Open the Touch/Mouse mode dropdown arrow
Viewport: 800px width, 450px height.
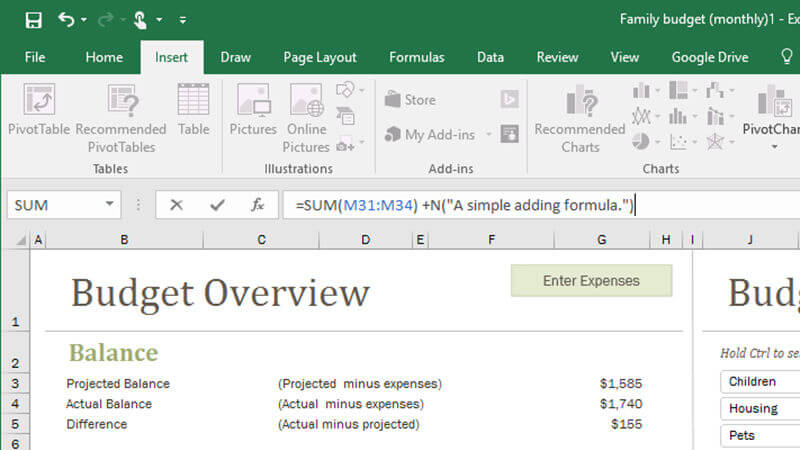tap(159, 20)
